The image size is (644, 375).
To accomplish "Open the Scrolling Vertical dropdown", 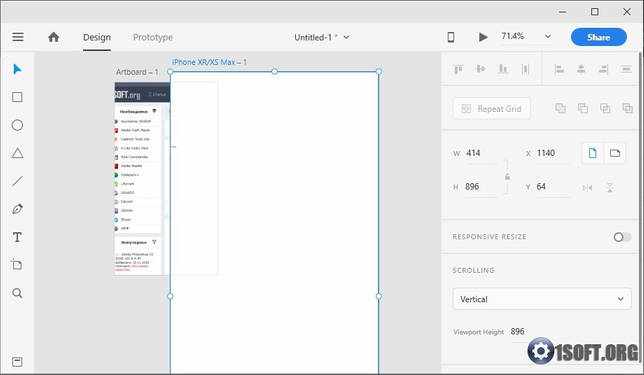I will point(542,299).
